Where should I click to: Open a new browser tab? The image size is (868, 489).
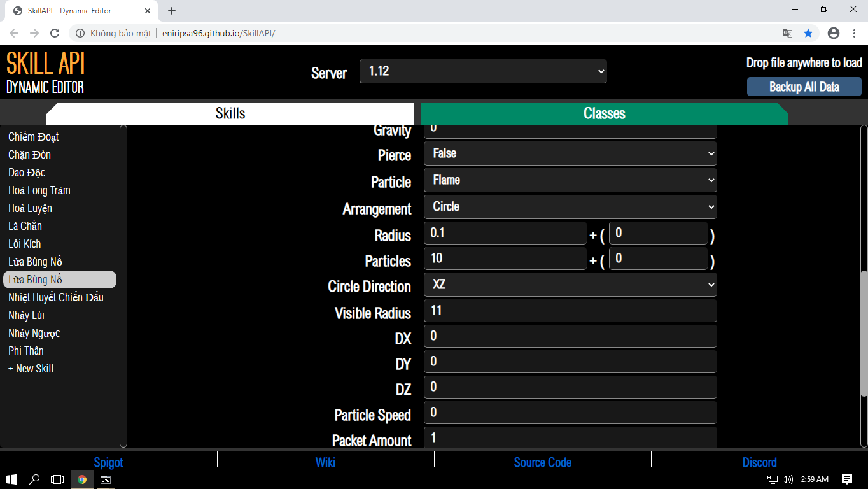pos(172,11)
